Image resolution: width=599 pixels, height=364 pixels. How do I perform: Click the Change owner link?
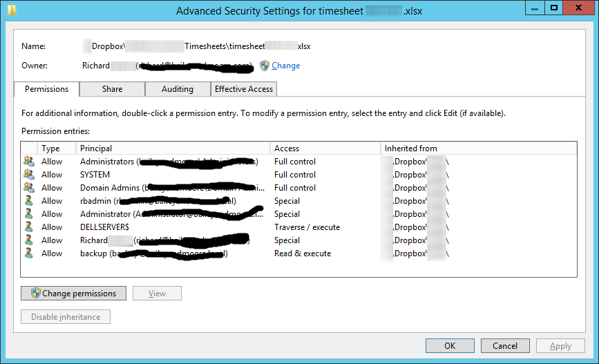point(285,66)
